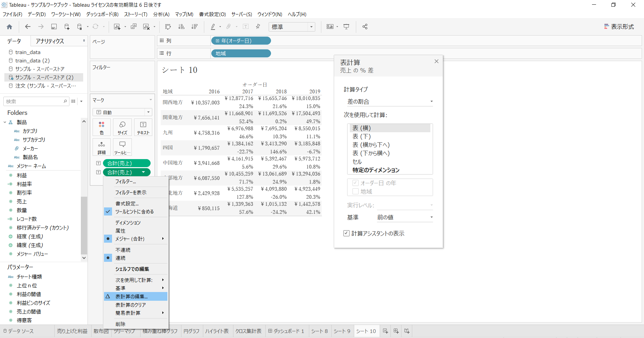Viewport: 644px width, 338px height.
Task: Select the 利益率 field in the data pane
Action: pos(24,184)
